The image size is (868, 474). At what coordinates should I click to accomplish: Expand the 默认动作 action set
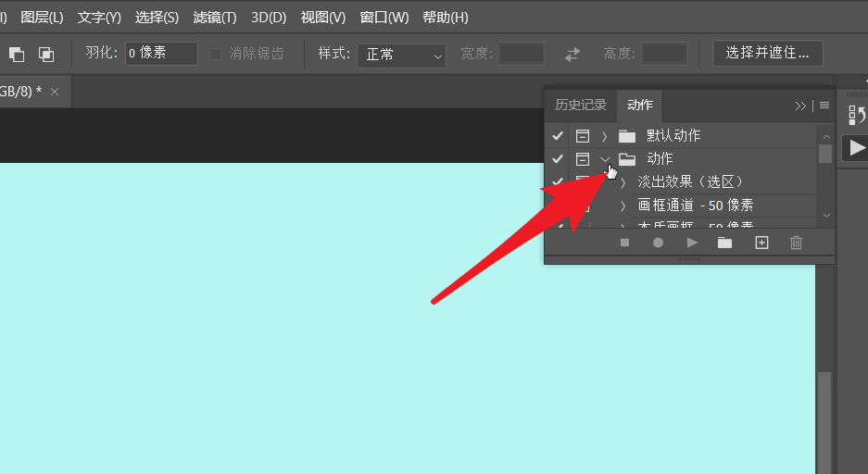pyautogui.click(x=605, y=136)
